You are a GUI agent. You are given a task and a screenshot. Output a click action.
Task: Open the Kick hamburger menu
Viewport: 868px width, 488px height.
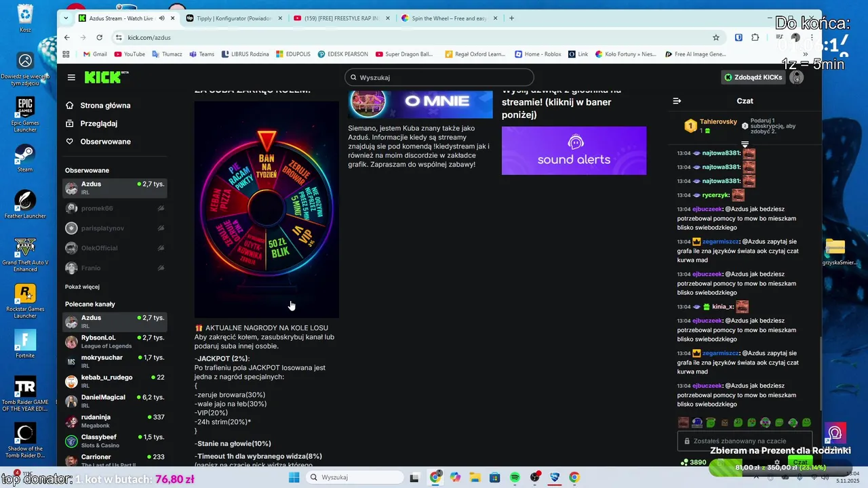point(71,77)
